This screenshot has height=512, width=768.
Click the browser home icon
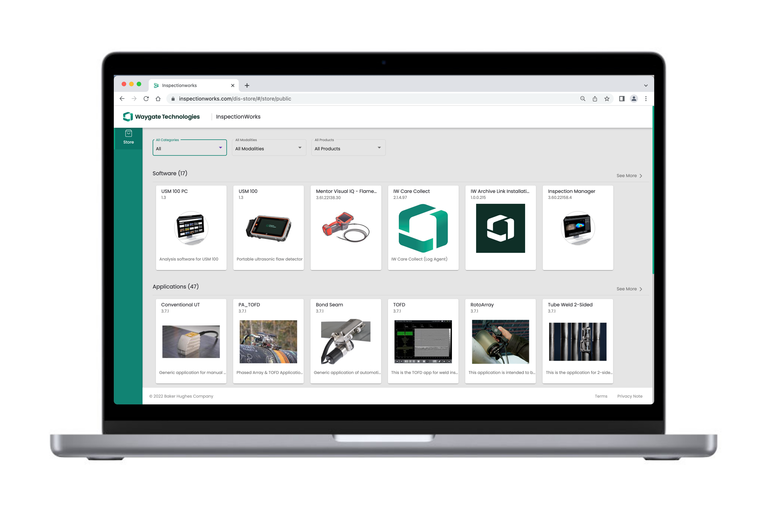pyautogui.click(x=158, y=98)
